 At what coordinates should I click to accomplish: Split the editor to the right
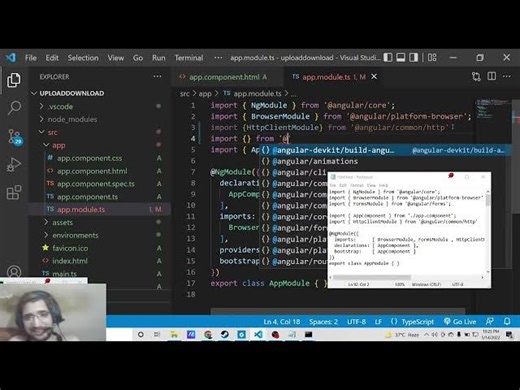click(492, 76)
